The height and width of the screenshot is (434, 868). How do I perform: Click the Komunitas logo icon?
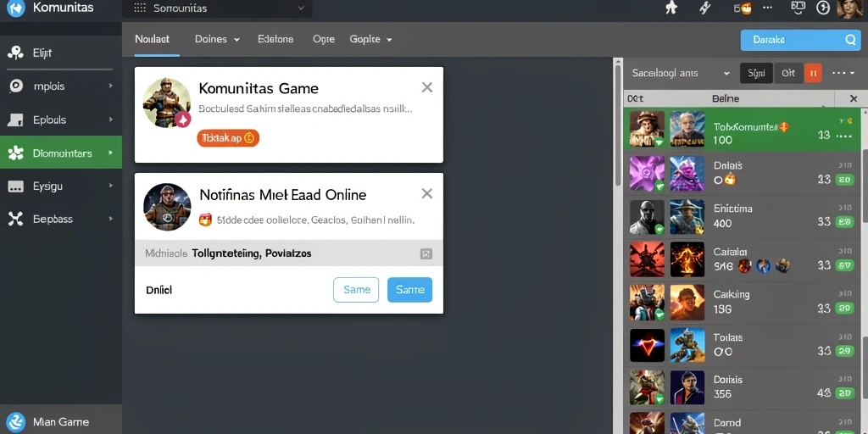click(15, 8)
